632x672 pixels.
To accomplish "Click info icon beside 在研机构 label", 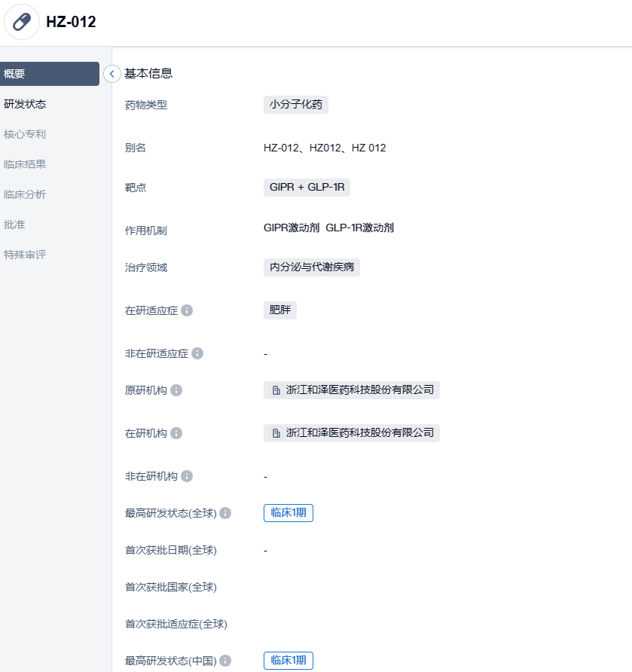I will [x=176, y=433].
